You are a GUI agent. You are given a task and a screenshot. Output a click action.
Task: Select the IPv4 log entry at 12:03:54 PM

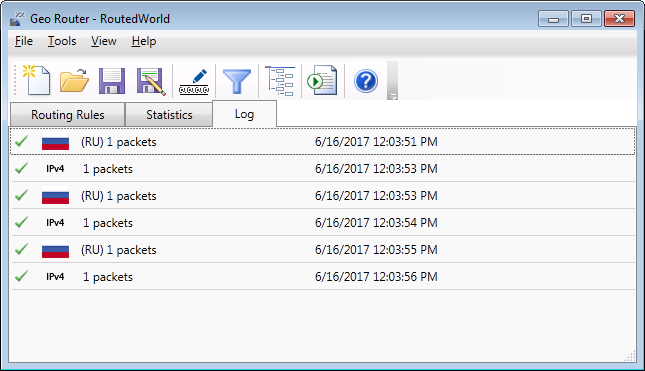322,223
